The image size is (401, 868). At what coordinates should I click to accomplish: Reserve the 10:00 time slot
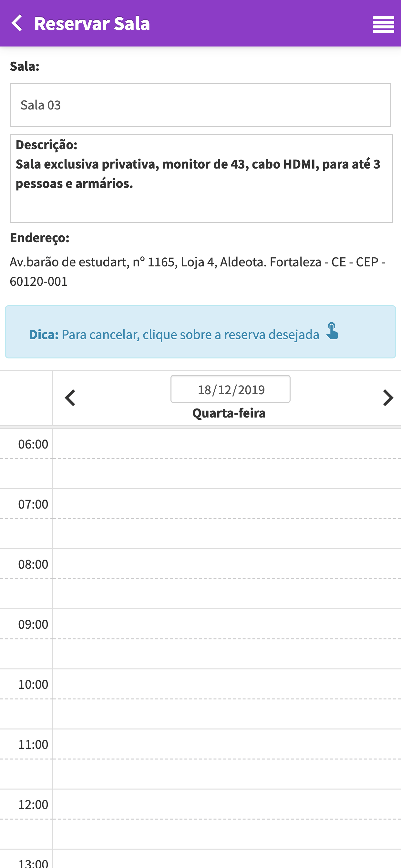[x=227, y=684]
